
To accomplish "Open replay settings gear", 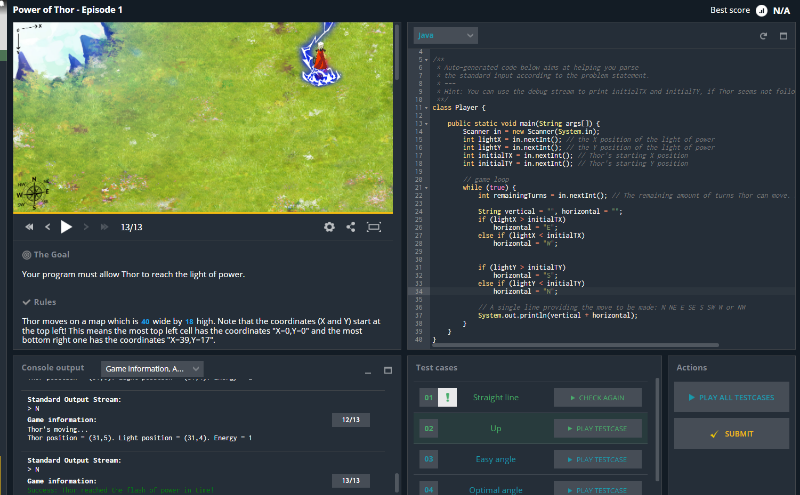I will click(330, 227).
